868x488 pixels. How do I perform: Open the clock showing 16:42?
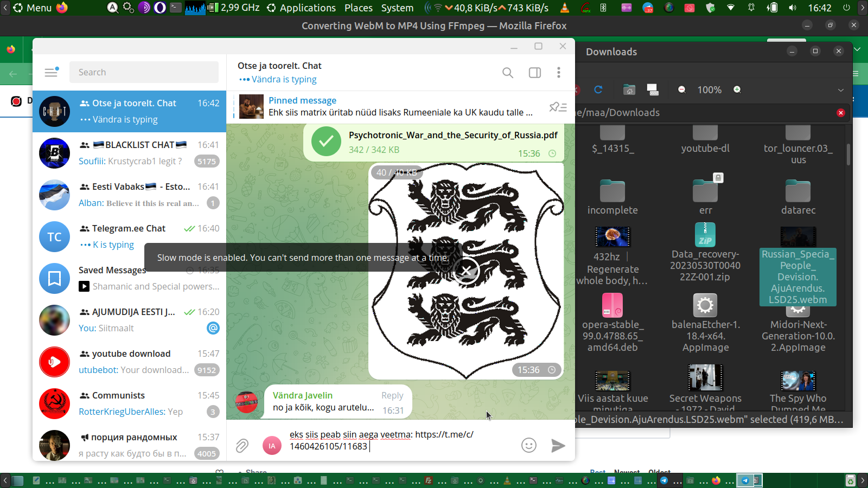point(819,8)
